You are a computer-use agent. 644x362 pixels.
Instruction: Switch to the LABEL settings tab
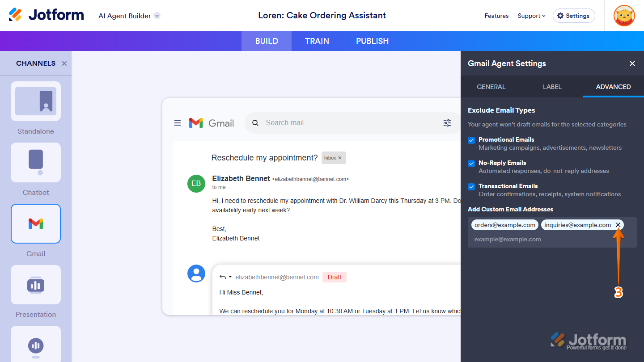(x=552, y=87)
